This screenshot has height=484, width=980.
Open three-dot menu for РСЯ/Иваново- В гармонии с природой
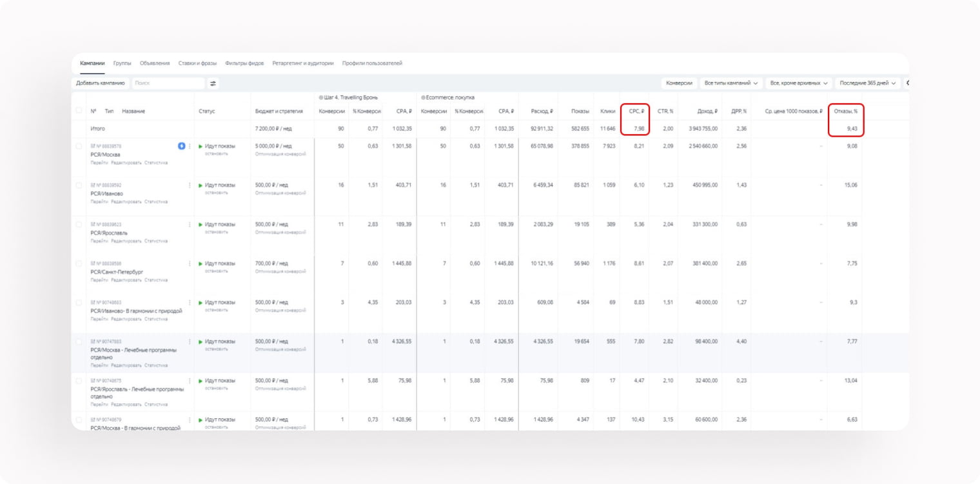point(190,303)
